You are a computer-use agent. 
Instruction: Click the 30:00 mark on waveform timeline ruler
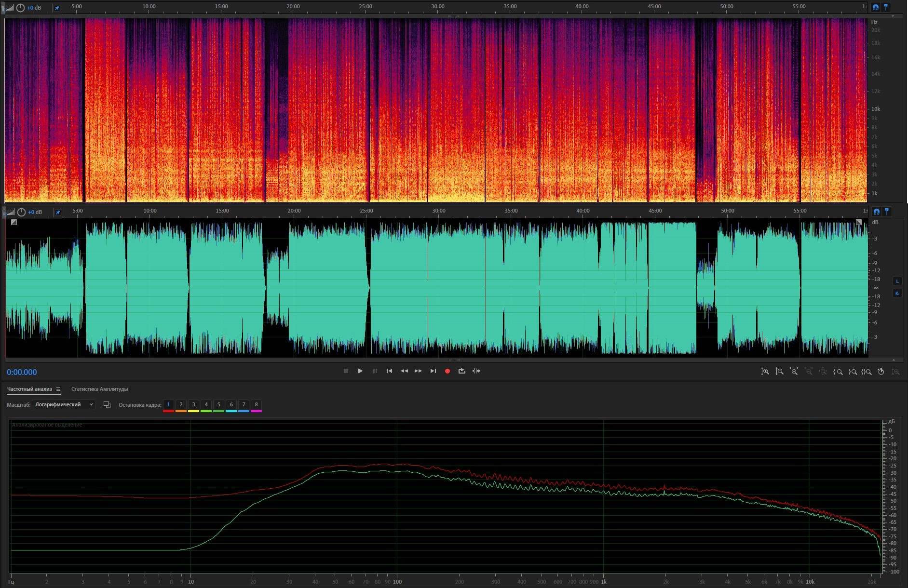point(438,211)
